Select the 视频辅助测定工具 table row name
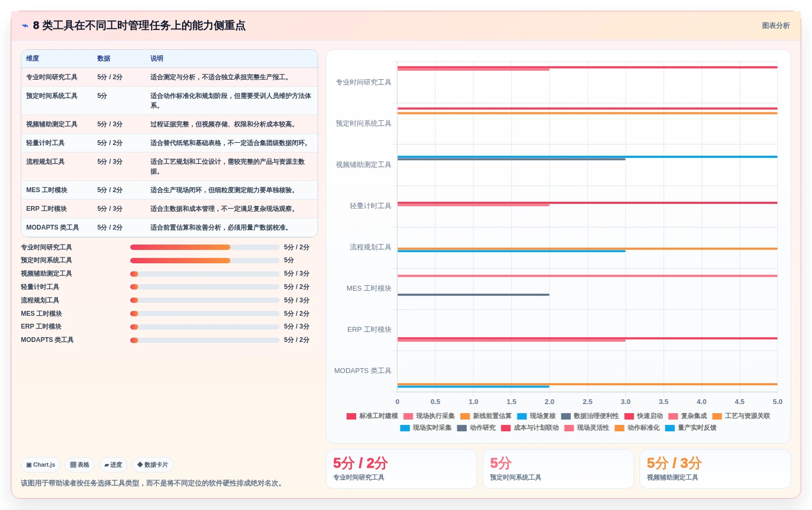Viewport: 812px width, 510px height. 52,124
